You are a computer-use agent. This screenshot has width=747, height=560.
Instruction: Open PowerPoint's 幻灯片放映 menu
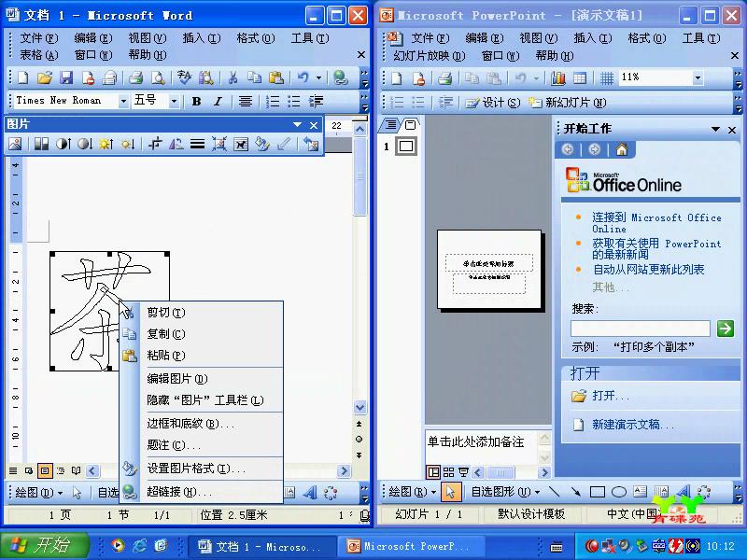(x=430, y=56)
